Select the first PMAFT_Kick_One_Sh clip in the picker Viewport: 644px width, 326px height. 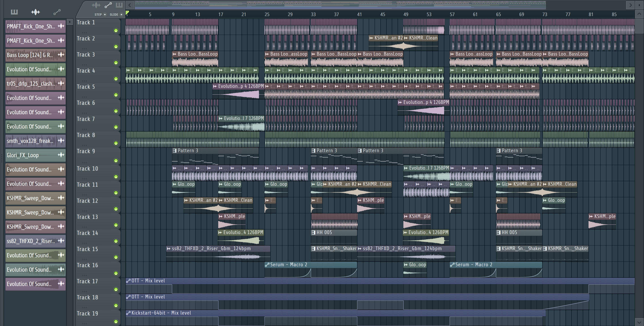click(x=36, y=27)
